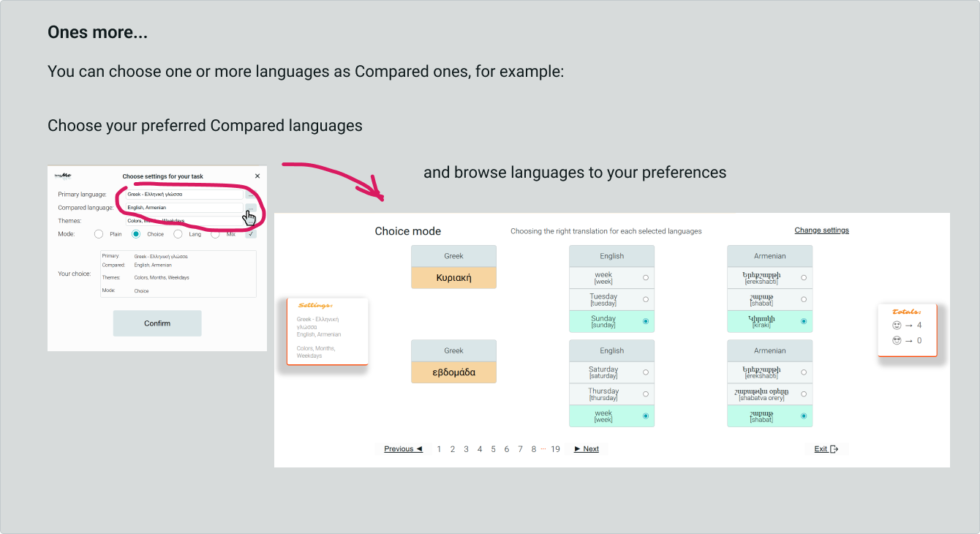This screenshot has width=980, height=534.
Task: Click the langMe logo in the settings dialog
Action: pyautogui.click(x=63, y=176)
